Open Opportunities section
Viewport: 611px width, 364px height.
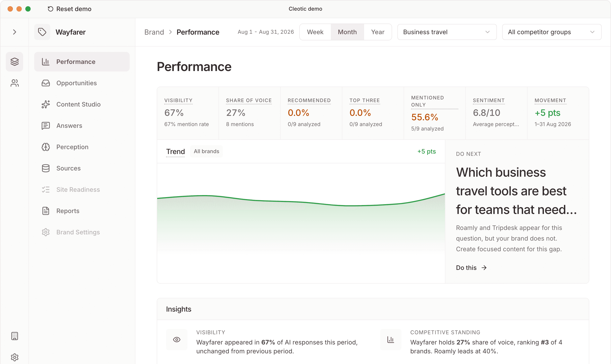pyautogui.click(x=82, y=83)
